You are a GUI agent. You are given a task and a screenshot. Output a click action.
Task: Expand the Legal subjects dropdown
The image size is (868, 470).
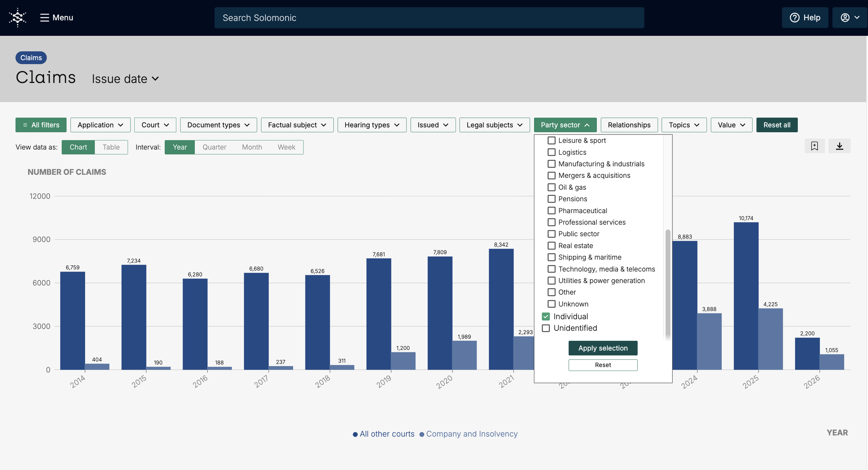tap(494, 125)
